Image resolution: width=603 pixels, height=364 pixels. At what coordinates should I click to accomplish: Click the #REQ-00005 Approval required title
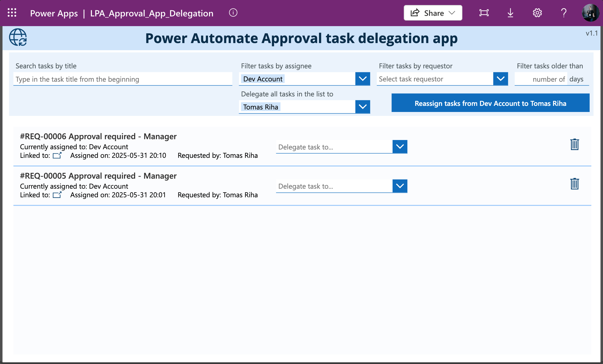[x=98, y=176]
